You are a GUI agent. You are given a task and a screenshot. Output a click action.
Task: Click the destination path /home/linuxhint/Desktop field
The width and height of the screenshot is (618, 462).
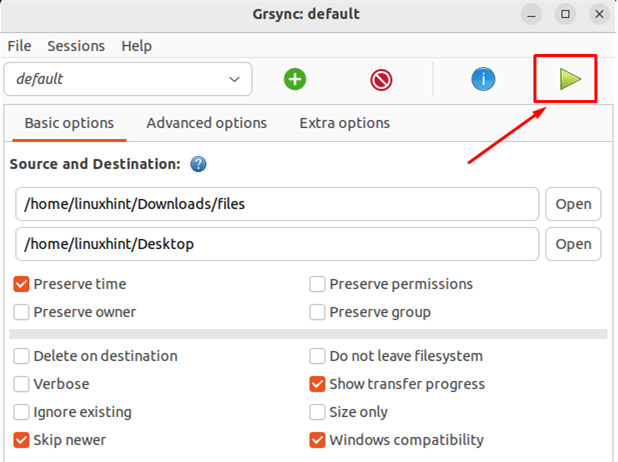point(277,244)
